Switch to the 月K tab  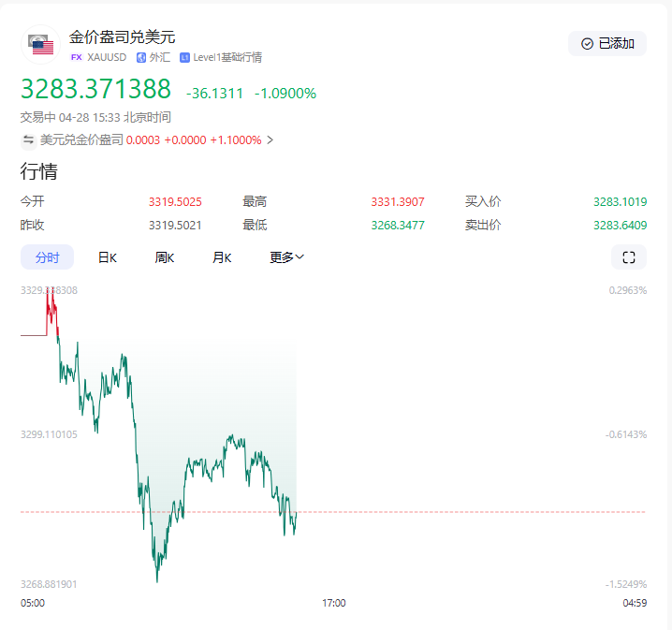pos(222,257)
